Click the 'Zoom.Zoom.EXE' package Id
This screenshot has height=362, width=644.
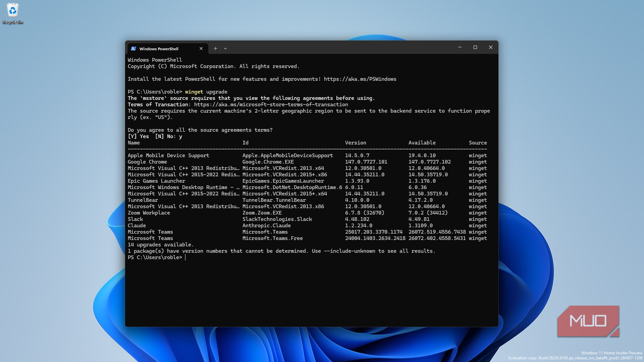pyautogui.click(x=262, y=213)
